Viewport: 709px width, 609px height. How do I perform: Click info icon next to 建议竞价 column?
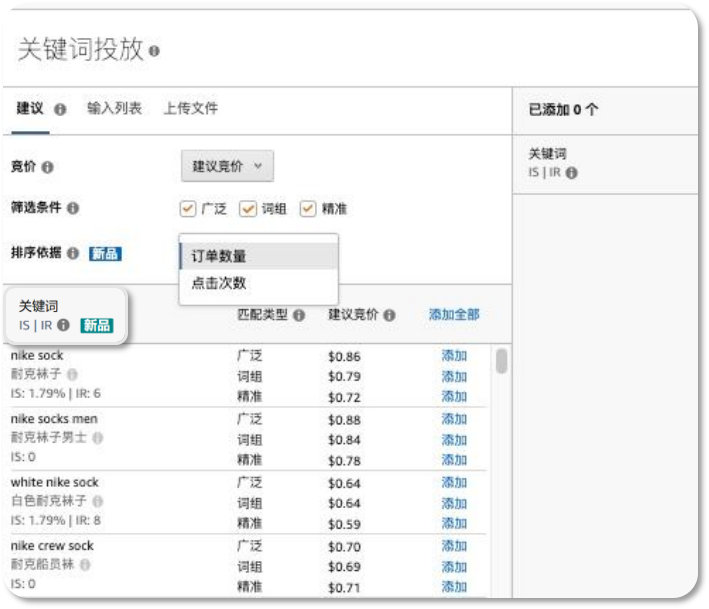click(389, 315)
